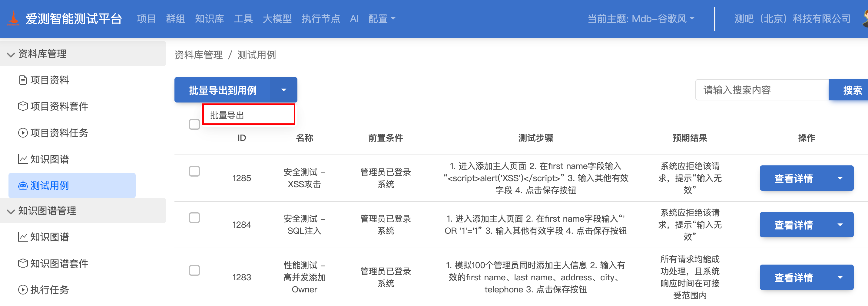Toggle the select-all checkbox in table header
868x306 pixels.
tap(194, 124)
